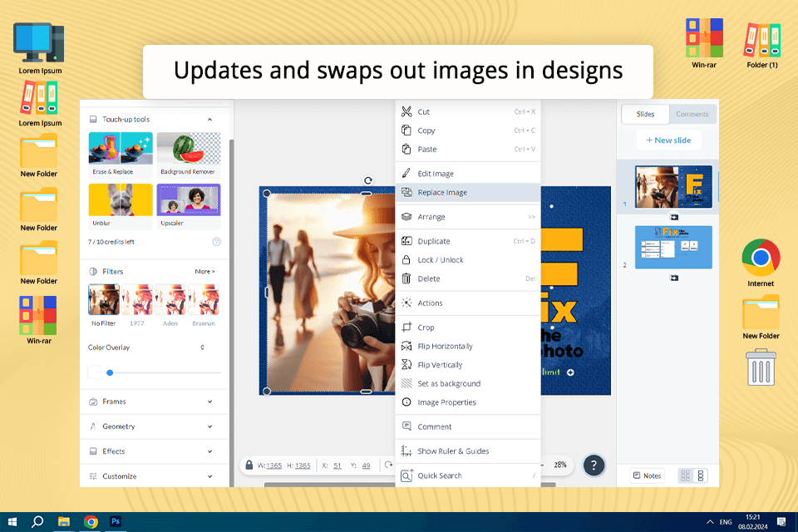The image size is (798, 532).
Task: Apply the 1977 filter
Action: (137, 305)
